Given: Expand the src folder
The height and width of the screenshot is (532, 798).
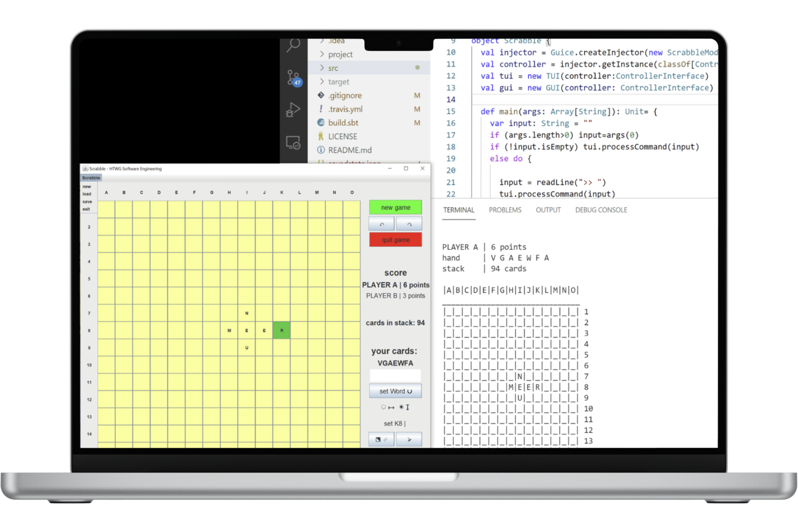Looking at the screenshot, I should 333,68.
